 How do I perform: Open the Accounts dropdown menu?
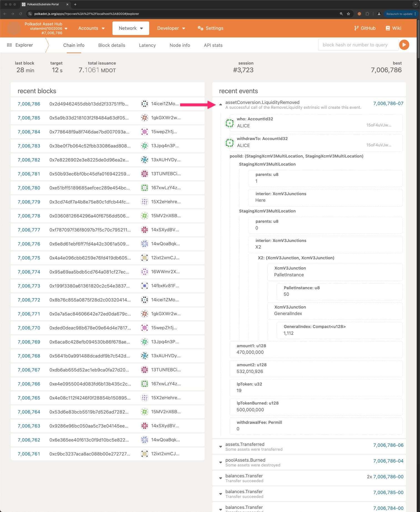[x=91, y=28]
